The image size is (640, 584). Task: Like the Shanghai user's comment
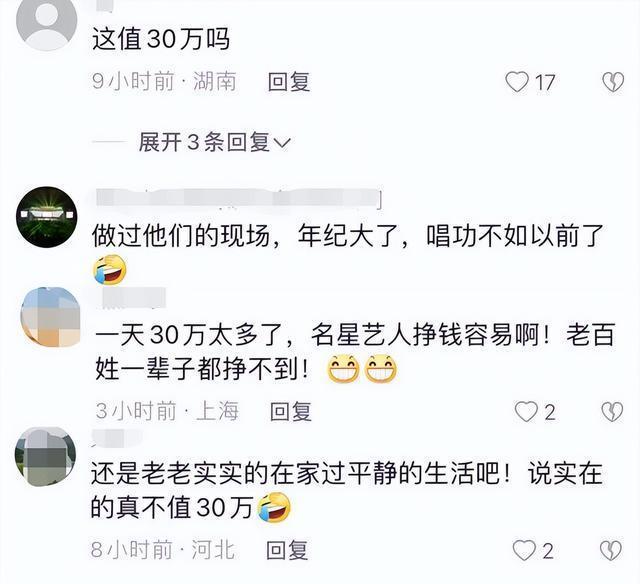526,411
